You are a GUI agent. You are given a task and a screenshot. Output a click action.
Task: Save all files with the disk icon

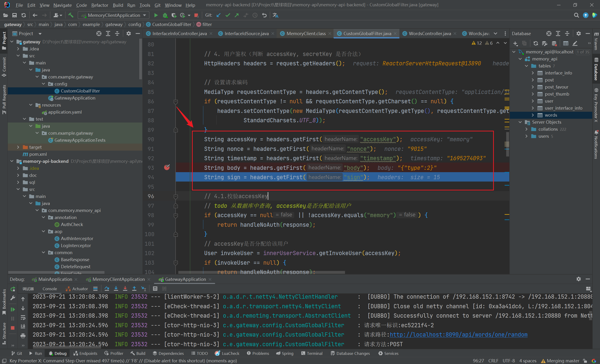[x=15, y=15]
